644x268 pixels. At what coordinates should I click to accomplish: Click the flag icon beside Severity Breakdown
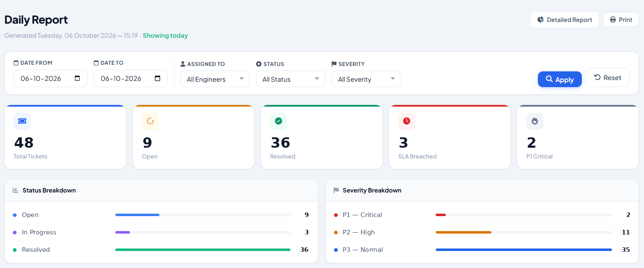point(336,190)
